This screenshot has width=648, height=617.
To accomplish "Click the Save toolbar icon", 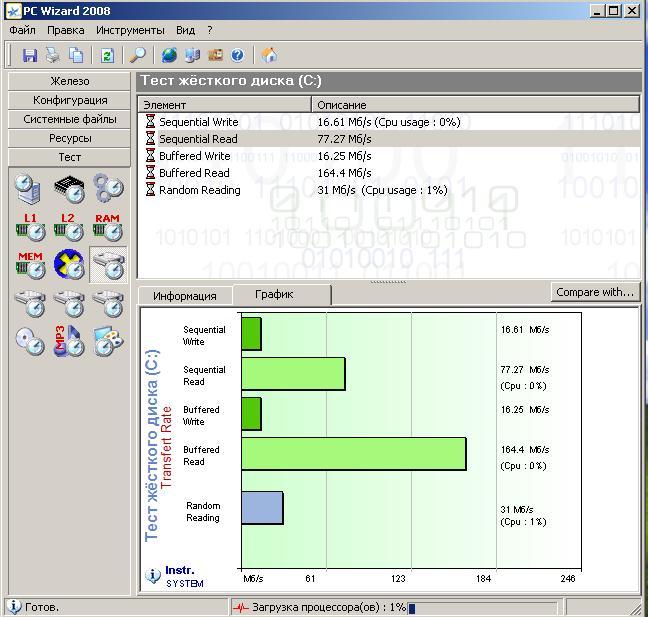I will click(30, 55).
